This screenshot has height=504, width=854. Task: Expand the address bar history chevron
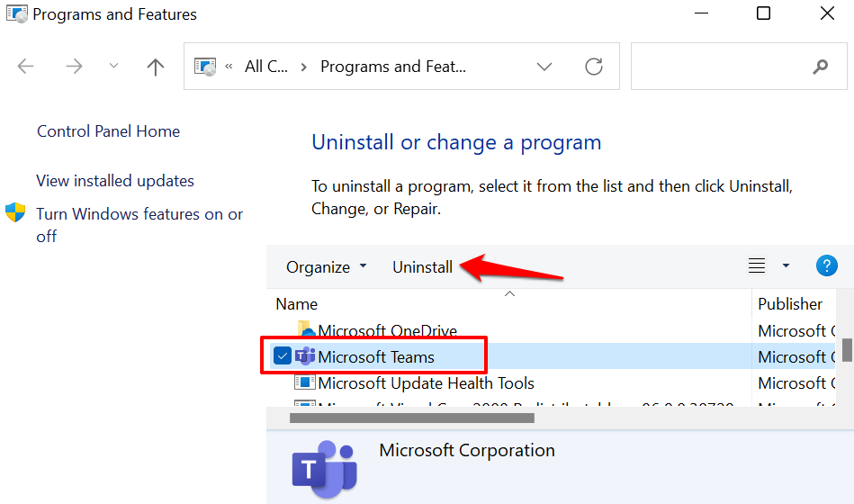pos(544,67)
